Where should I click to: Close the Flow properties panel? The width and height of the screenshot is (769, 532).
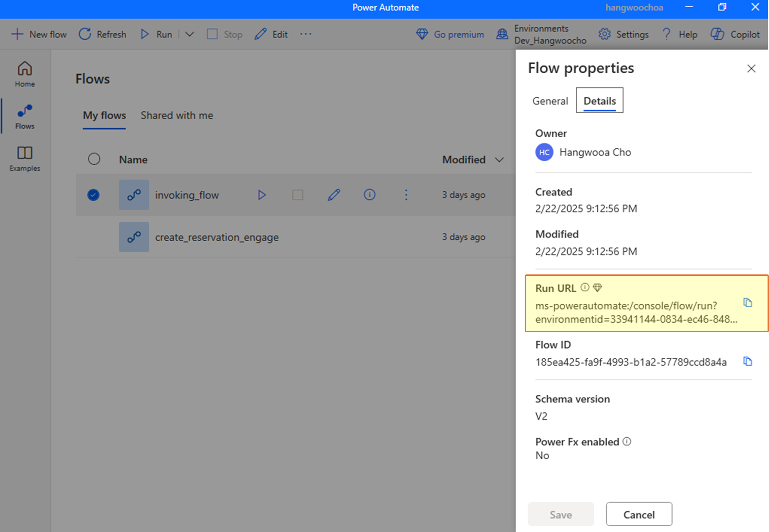(751, 69)
